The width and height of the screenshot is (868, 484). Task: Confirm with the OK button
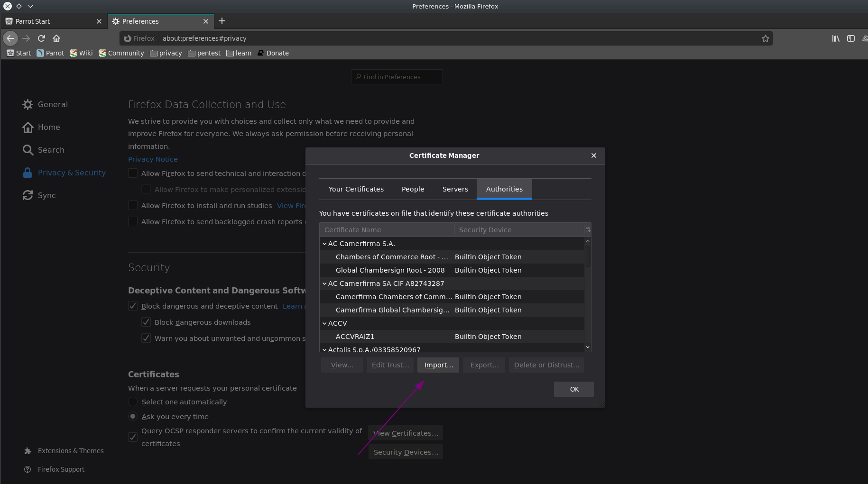pos(574,389)
